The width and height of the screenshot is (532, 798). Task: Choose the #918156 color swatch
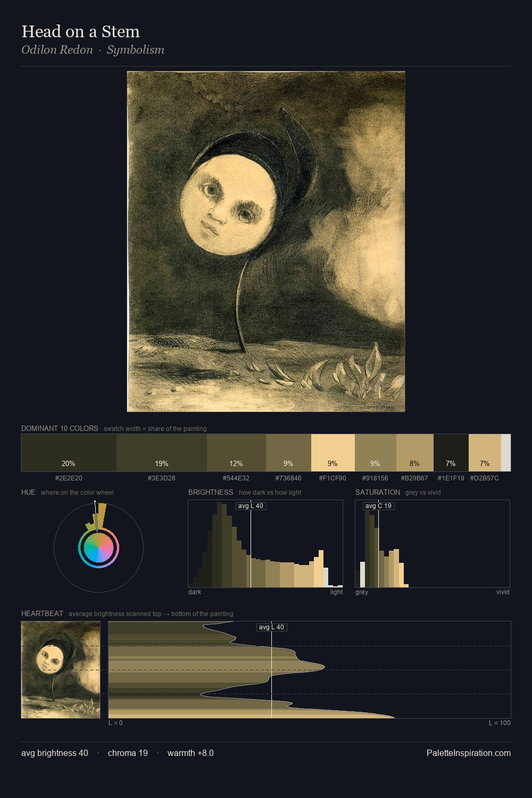pos(376,453)
